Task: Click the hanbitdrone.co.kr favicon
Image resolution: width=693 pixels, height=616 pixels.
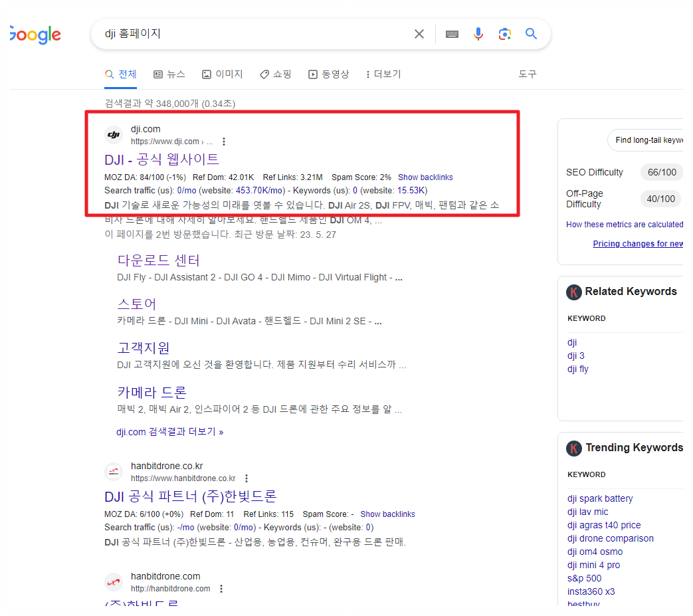Action: point(114,472)
